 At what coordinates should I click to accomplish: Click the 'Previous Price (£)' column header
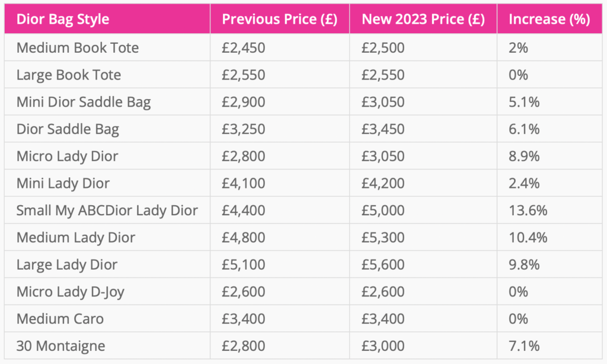(x=279, y=19)
